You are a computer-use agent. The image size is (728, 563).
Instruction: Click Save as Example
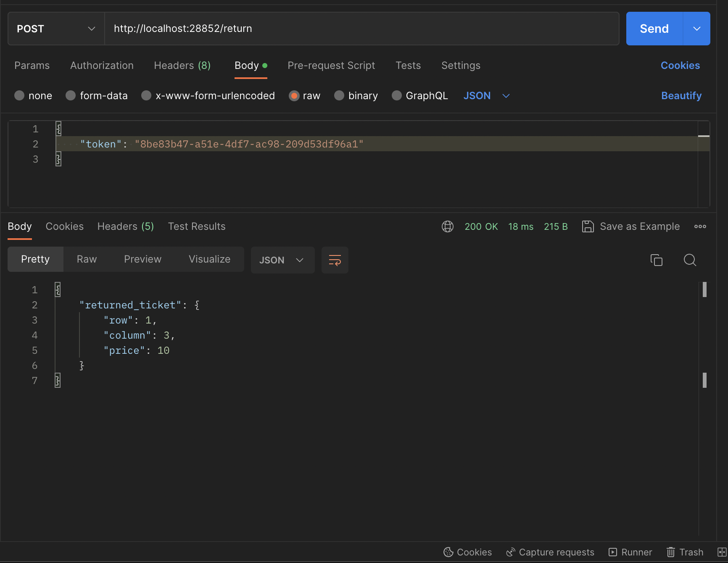[x=631, y=226]
